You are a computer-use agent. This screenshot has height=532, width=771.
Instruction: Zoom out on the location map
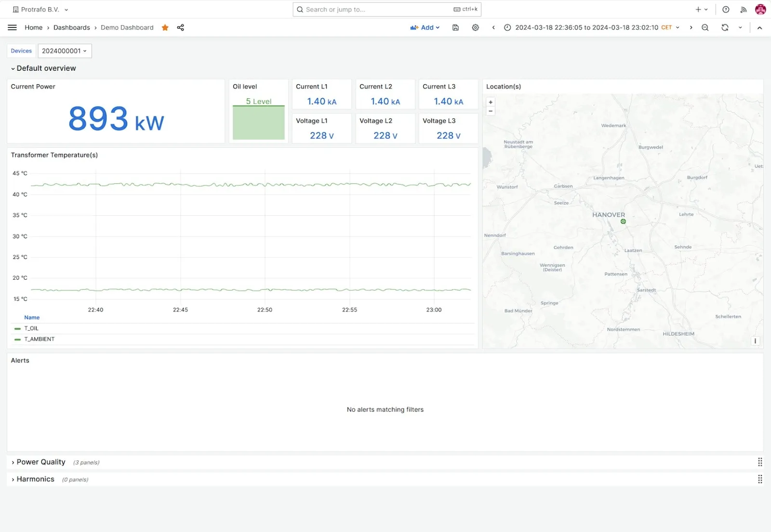coord(491,111)
